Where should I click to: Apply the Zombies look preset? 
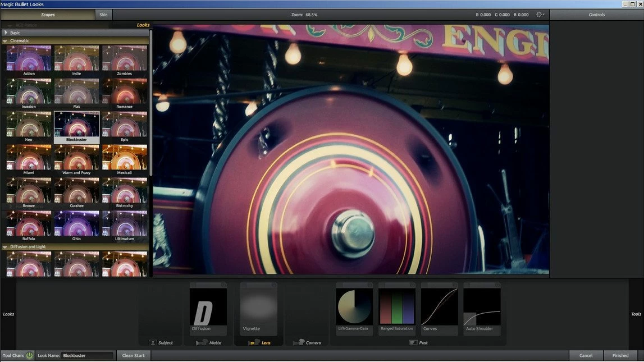125,61
